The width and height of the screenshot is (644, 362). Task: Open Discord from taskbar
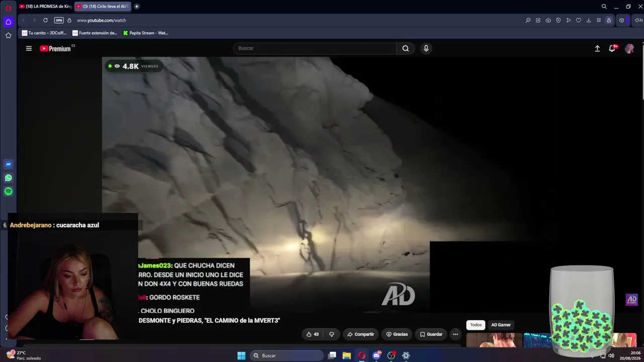pos(376,355)
